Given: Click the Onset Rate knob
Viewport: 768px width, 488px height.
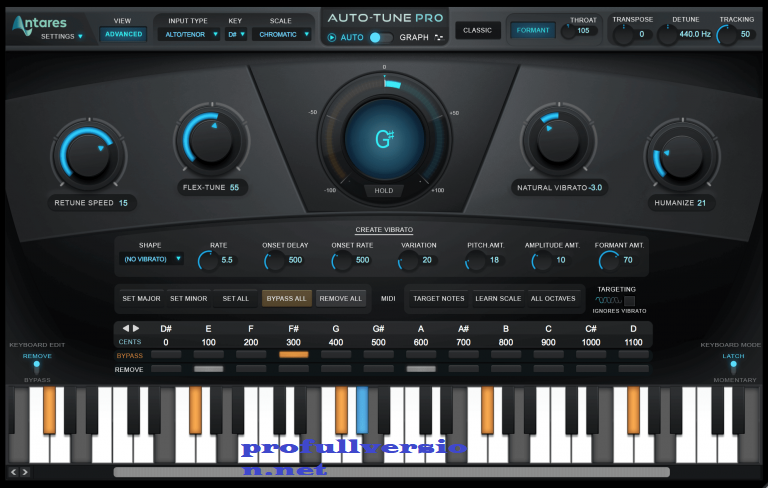Looking at the screenshot, I should click(x=341, y=261).
